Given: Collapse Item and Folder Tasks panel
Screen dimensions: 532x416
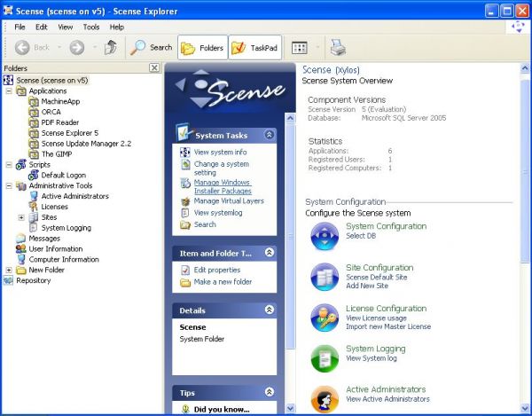Looking at the screenshot, I should 269,253.
